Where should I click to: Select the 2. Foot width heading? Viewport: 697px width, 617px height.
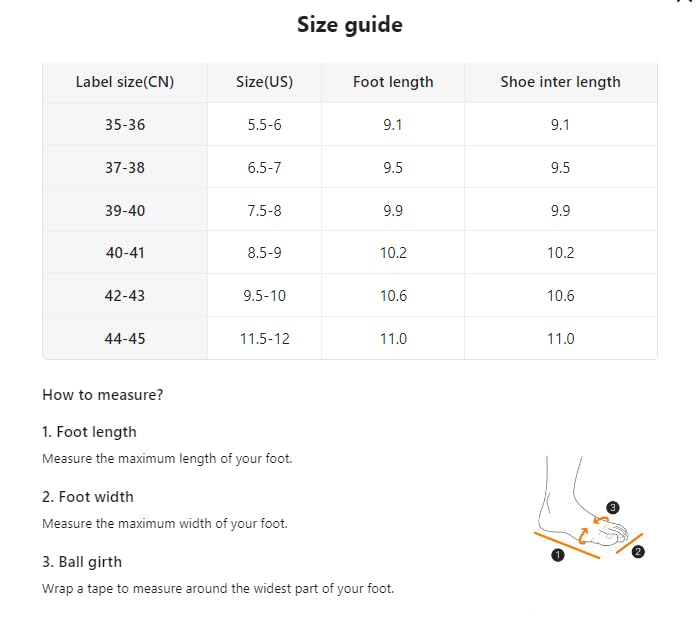coord(88,497)
